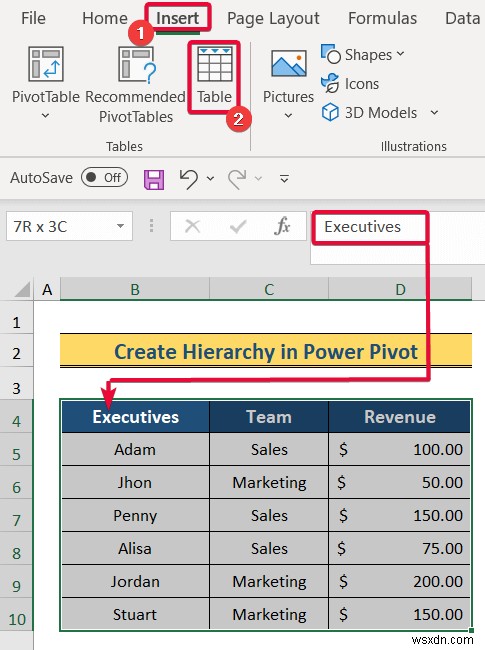Expand the Name Box dropdown arrow

[x=120, y=226]
